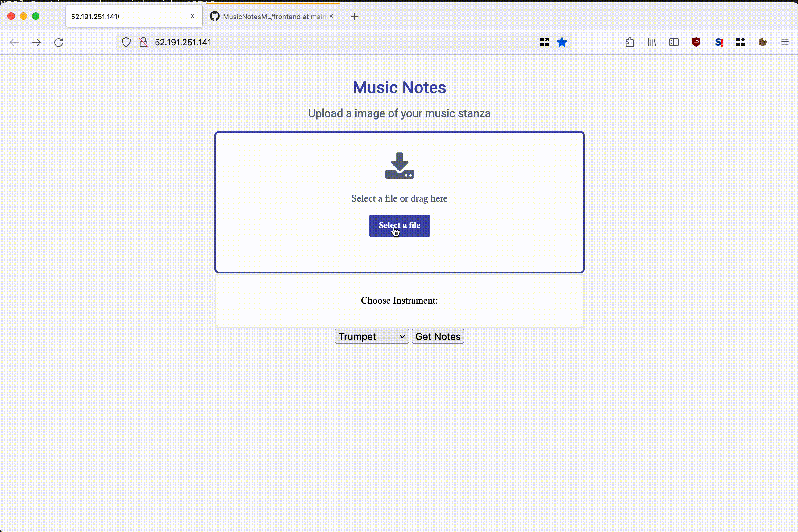Open the extensions puzzle icon
Image resolution: width=798 pixels, height=532 pixels.
click(x=630, y=43)
